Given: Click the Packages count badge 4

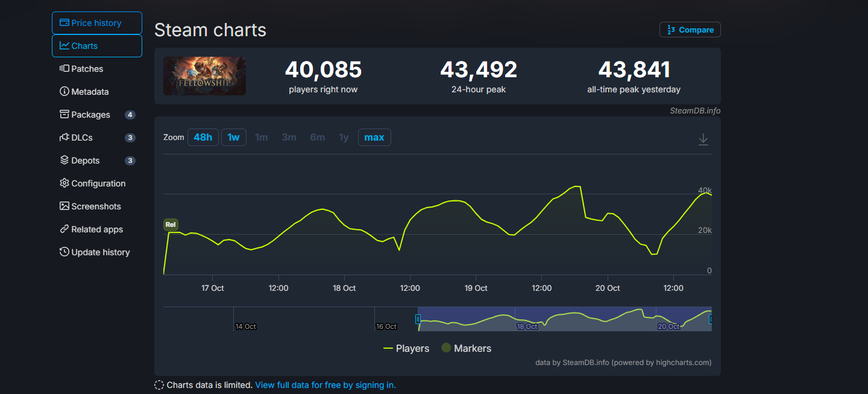Looking at the screenshot, I should coord(130,115).
